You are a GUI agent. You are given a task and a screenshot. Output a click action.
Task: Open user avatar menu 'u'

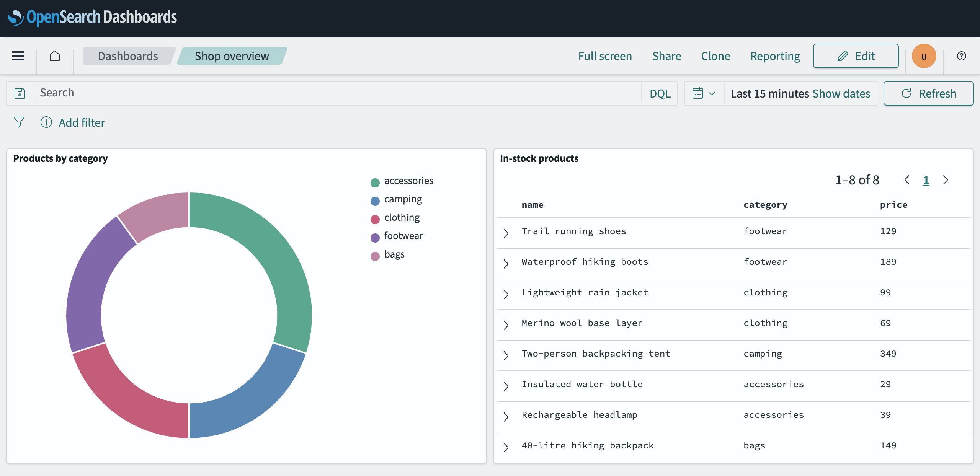point(924,56)
